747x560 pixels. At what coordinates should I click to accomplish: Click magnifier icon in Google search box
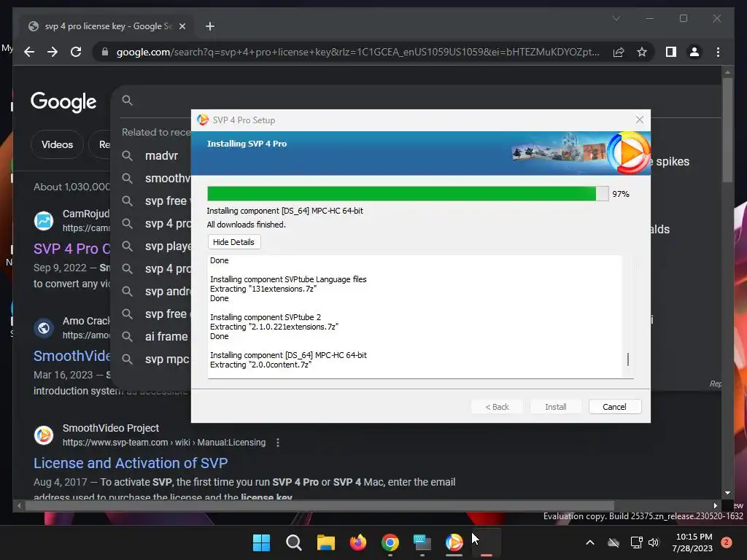pyautogui.click(x=127, y=100)
